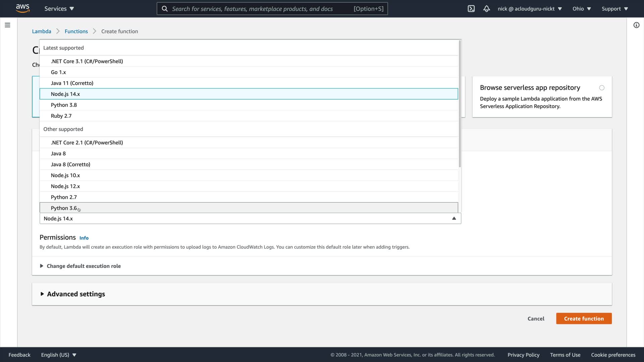Click the AWS logo home icon
This screenshot has width=644, height=362.
click(22, 8)
